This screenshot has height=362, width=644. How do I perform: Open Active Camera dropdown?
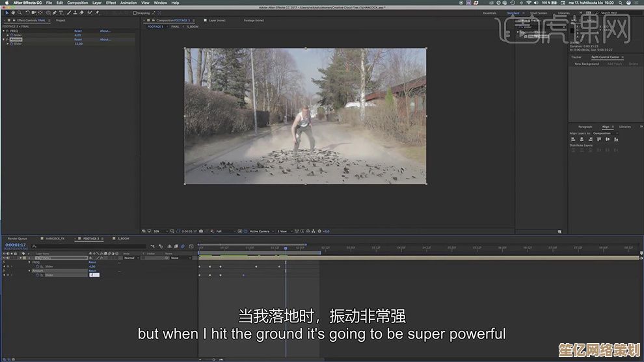click(x=262, y=231)
